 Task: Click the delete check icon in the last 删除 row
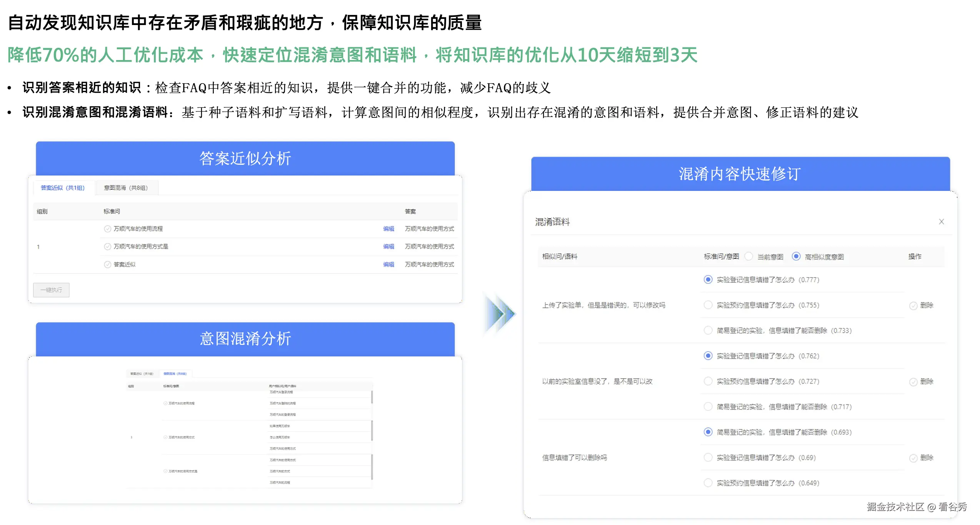[x=914, y=458]
